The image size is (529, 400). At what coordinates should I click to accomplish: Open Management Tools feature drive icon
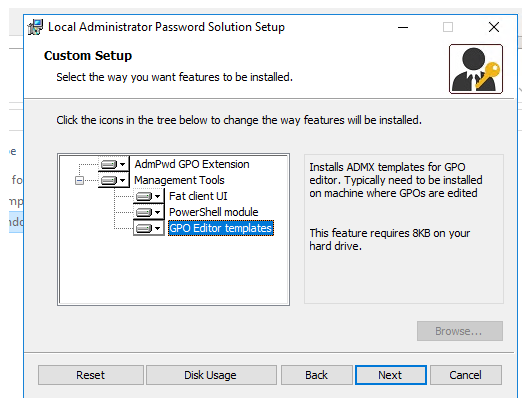point(109,180)
